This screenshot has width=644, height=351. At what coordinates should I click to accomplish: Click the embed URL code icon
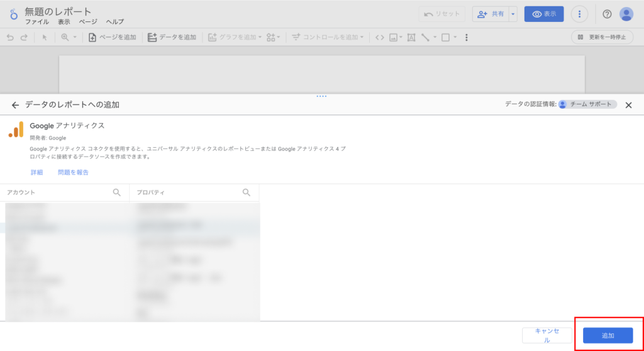[x=379, y=37]
